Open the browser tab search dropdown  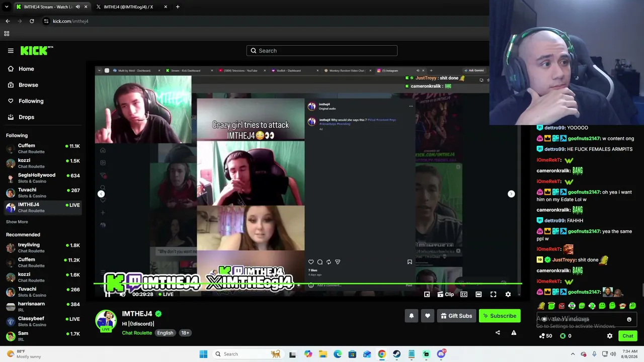coord(7,7)
